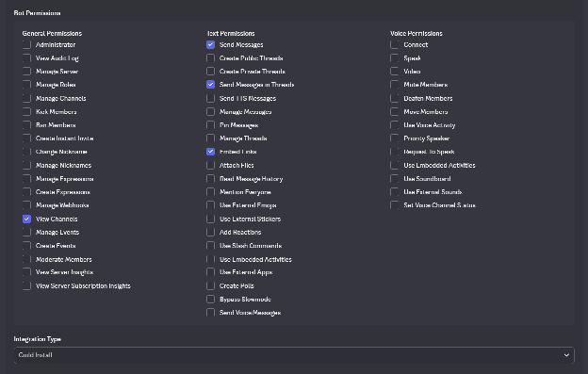The image size is (588, 374).
Task: Check the Create Events permission
Action: coord(26,246)
